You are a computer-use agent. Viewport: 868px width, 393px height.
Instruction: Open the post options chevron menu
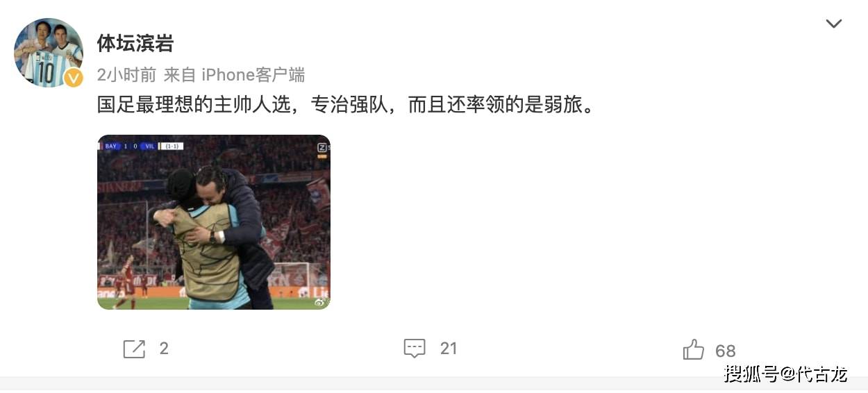click(x=833, y=24)
